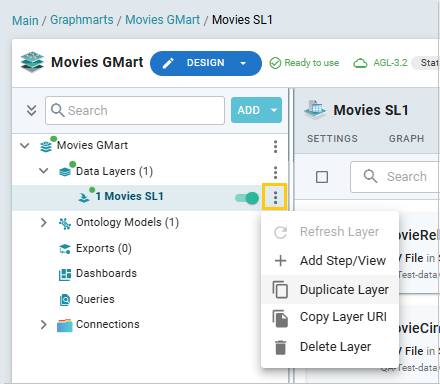Click the Ontology Models icon

pyautogui.click(x=65, y=223)
